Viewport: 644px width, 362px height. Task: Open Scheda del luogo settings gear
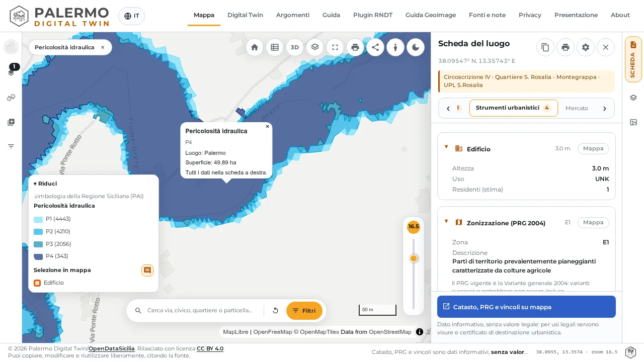click(x=586, y=47)
